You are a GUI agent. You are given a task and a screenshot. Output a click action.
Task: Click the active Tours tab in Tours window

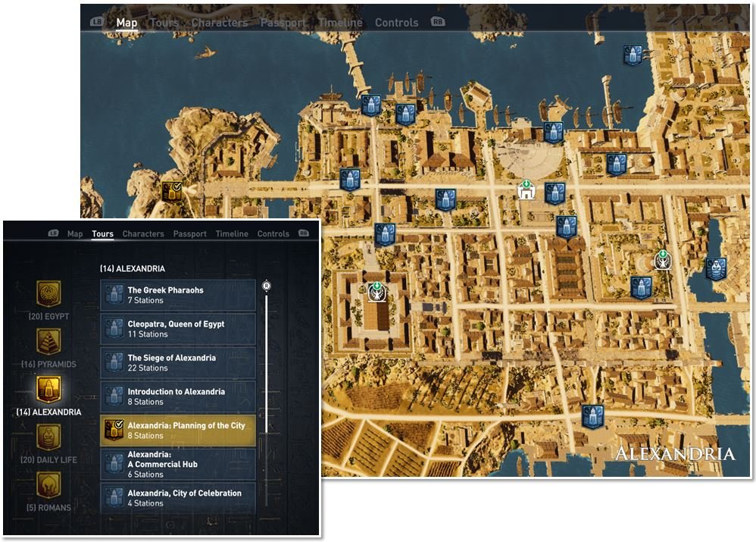pos(103,233)
